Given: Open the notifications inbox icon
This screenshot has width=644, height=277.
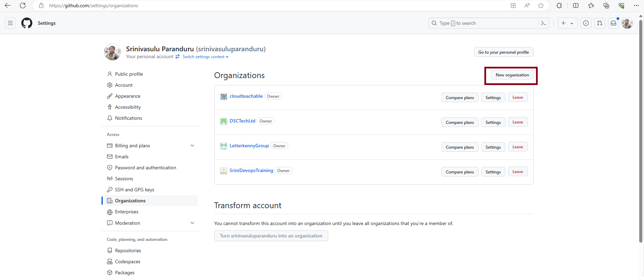Looking at the screenshot, I should pos(613,23).
